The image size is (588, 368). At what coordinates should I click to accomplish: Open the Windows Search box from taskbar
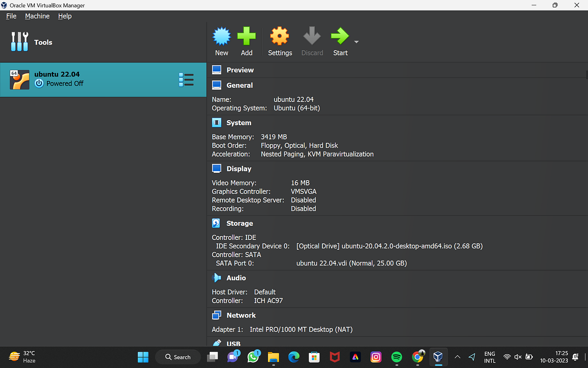(x=177, y=357)
